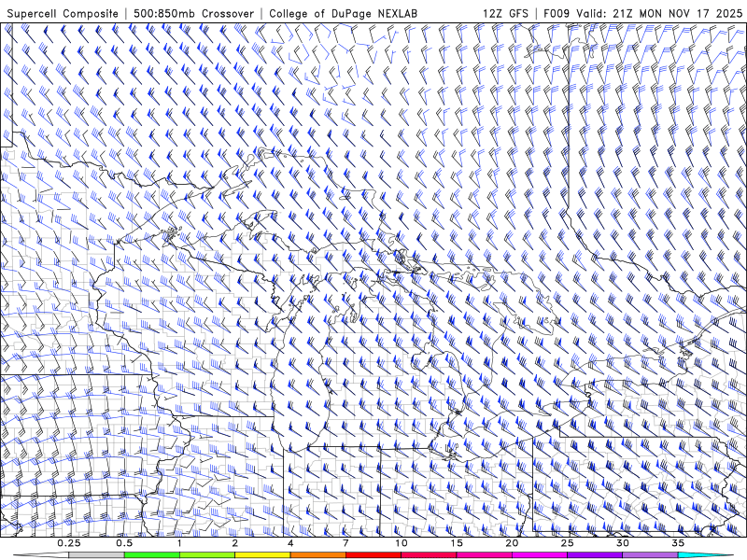747x560 pixels.
Task: Select the light purple 30–35 color bar segment
Action: 650,555
